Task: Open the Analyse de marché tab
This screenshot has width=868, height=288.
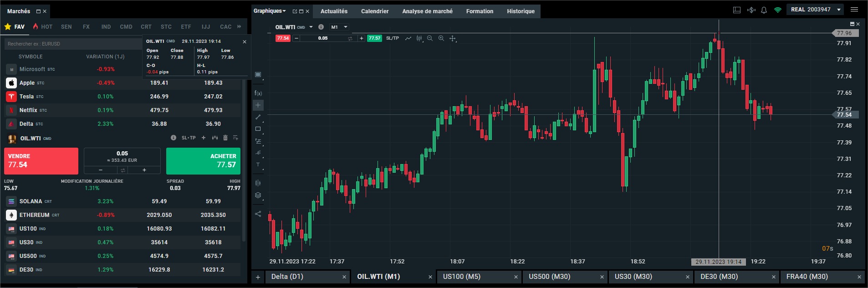Action: coord(427,11)
